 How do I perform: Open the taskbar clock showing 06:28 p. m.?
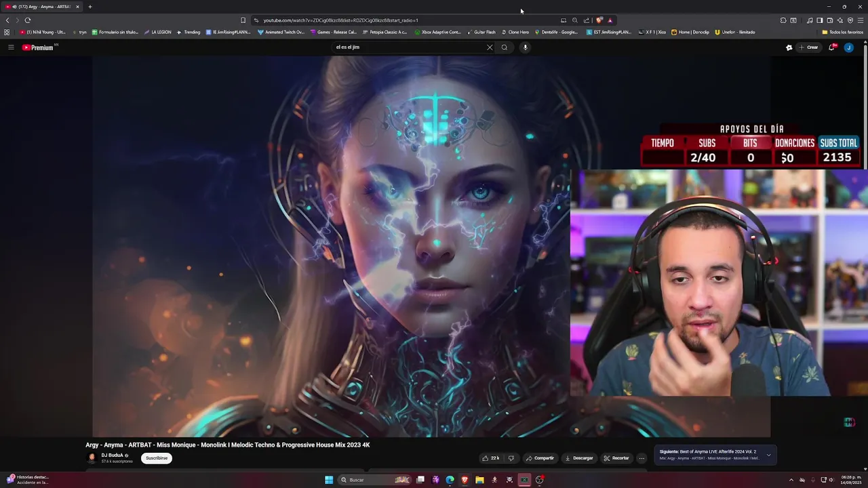pyautogui.click(x=851, y=480)
